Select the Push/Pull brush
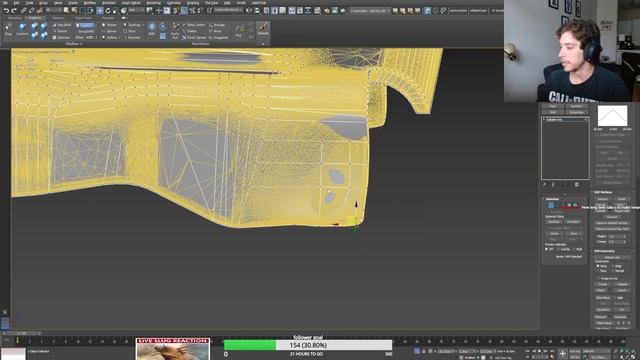Image resolution: width=640 pixels, height=360 pixels. pos(175,31)
